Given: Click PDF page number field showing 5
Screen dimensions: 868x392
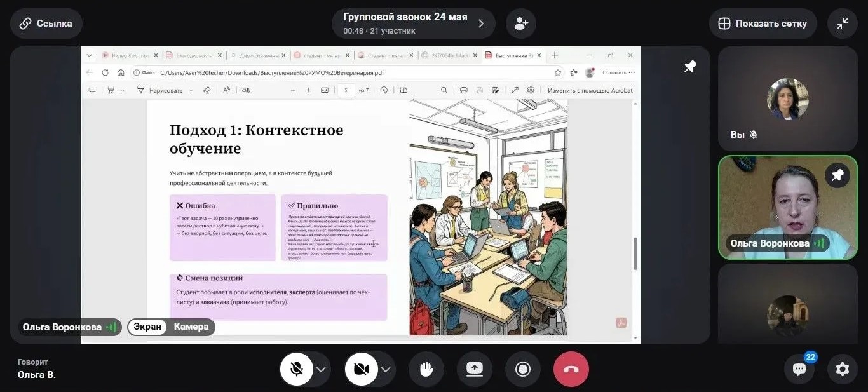Looking at the screenshot, I should [x=346, y=90].
